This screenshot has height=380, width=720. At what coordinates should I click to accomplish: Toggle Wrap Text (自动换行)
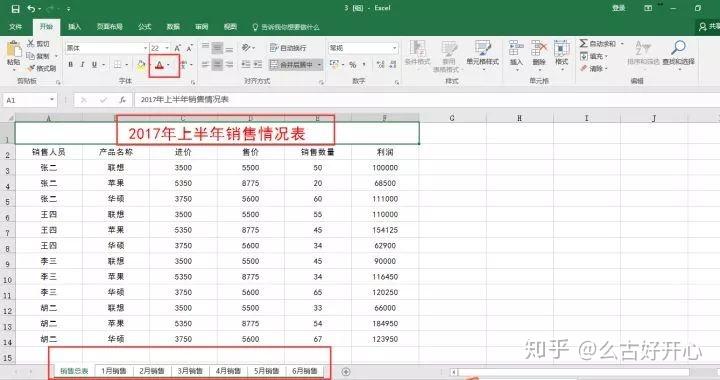point(287,48)
